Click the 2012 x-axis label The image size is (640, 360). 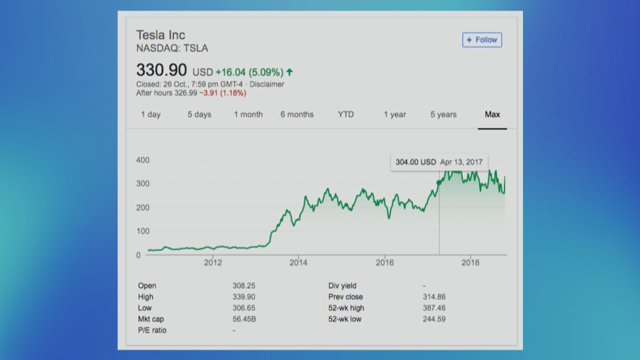(x=213, y=263)
